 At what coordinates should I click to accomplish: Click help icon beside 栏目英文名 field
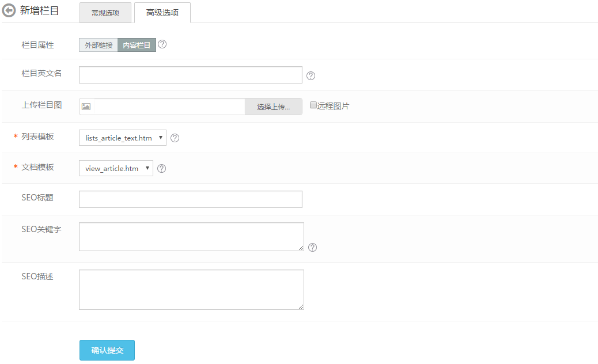pyautogui.click(x=311, y=76)
